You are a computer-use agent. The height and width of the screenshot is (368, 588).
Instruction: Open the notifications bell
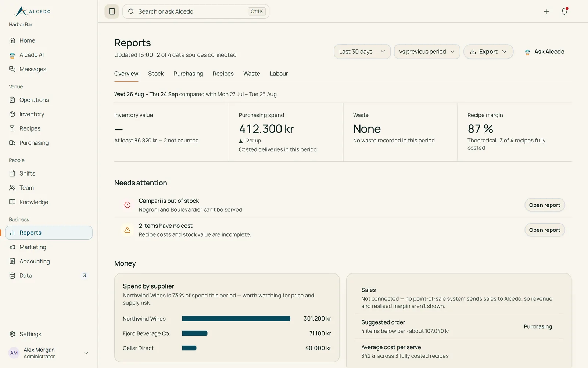(564, 11)
